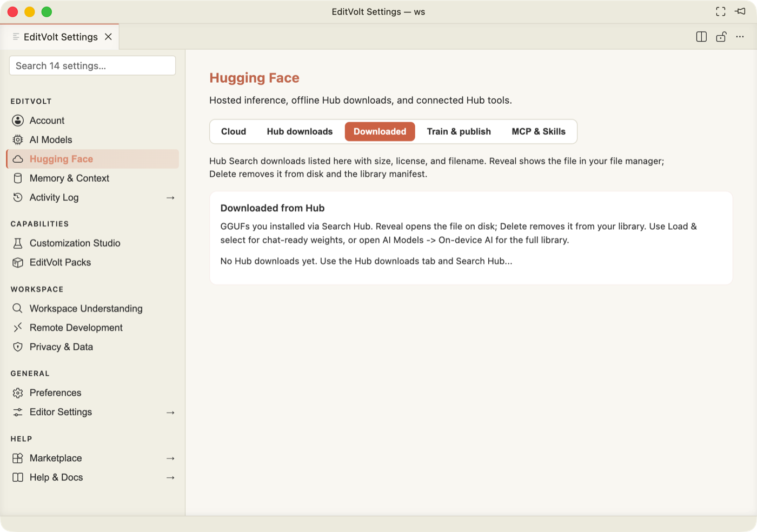Viewport: 757px width, 532px height.
Task: Open the Preferences page
Action: (x=92, y=393)
